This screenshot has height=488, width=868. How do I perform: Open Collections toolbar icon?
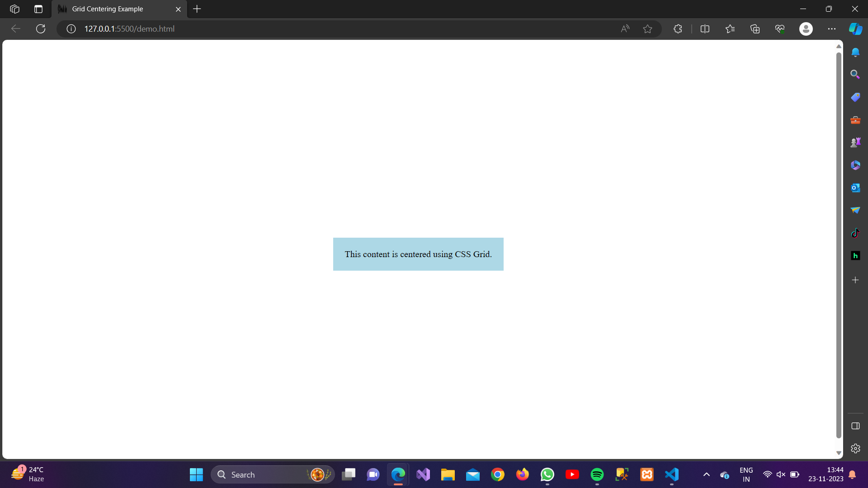tap(755, 29)
